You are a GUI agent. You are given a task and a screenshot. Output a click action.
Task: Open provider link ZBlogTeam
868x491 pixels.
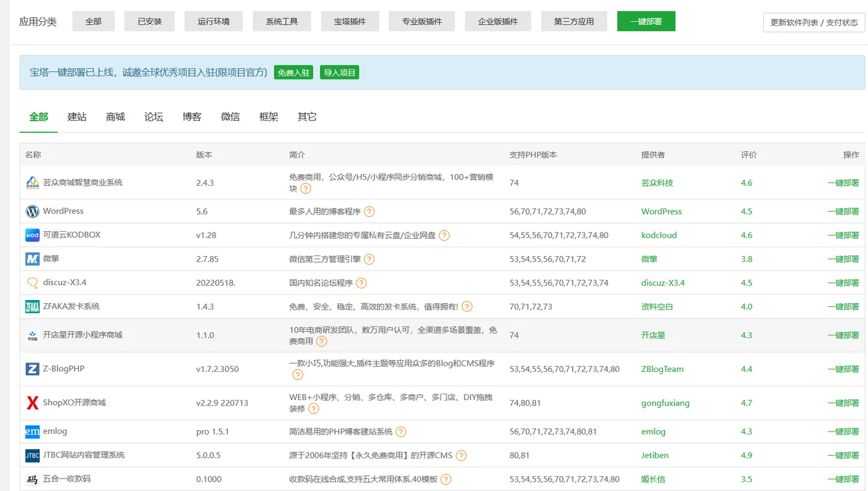point(662,369)
